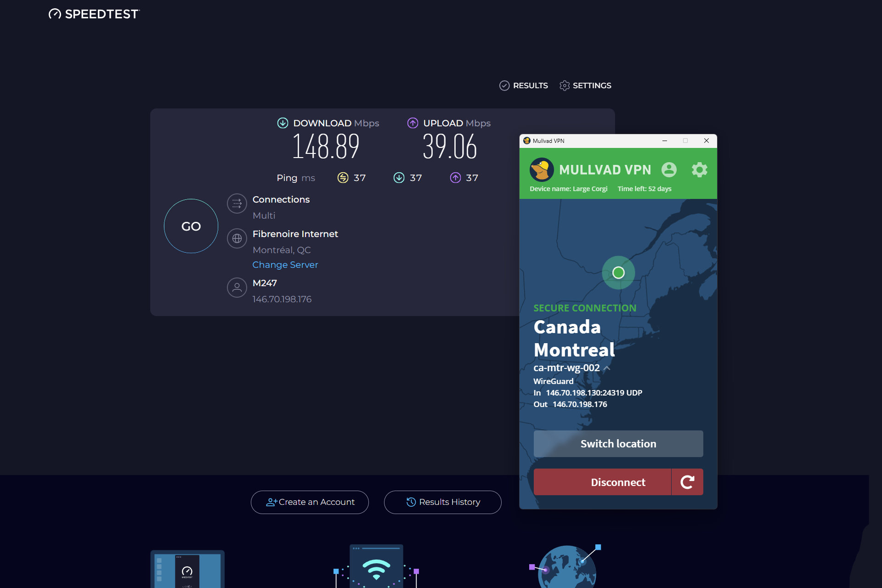Click the Mullvad VPN account icon
Image resolution: width=882 pixels, height=588 pixels.
pos(669,170)
